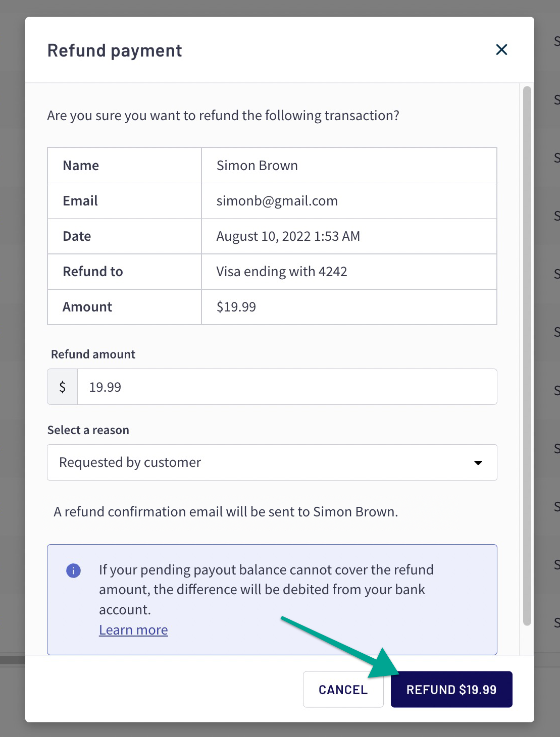
Task: Click the Refund payment dialog title
Action: (115, 50)
